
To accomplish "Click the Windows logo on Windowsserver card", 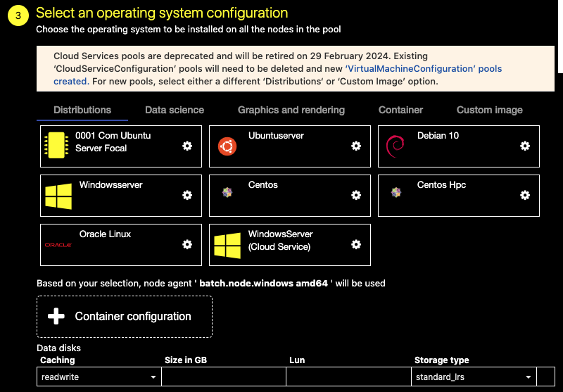I will (58, 196).
